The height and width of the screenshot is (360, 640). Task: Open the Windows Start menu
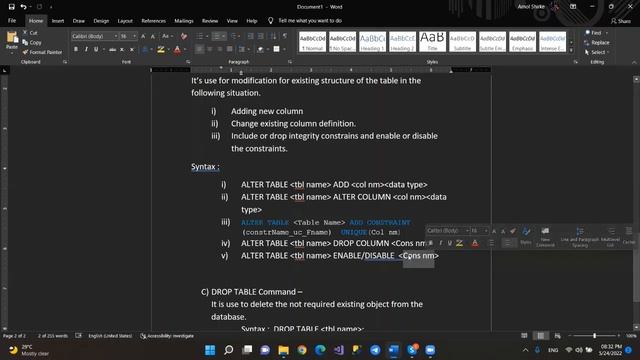click(x=210, y=350)
